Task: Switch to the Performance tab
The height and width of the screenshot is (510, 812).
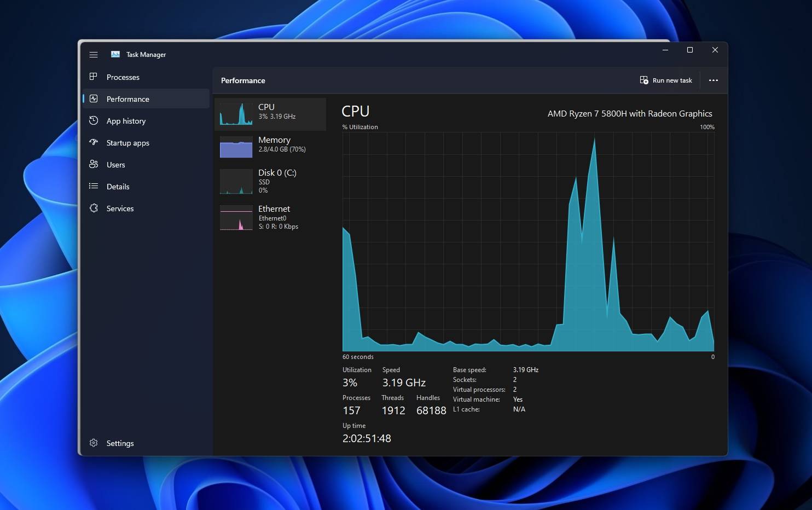Action: click(x=127, y=99)
